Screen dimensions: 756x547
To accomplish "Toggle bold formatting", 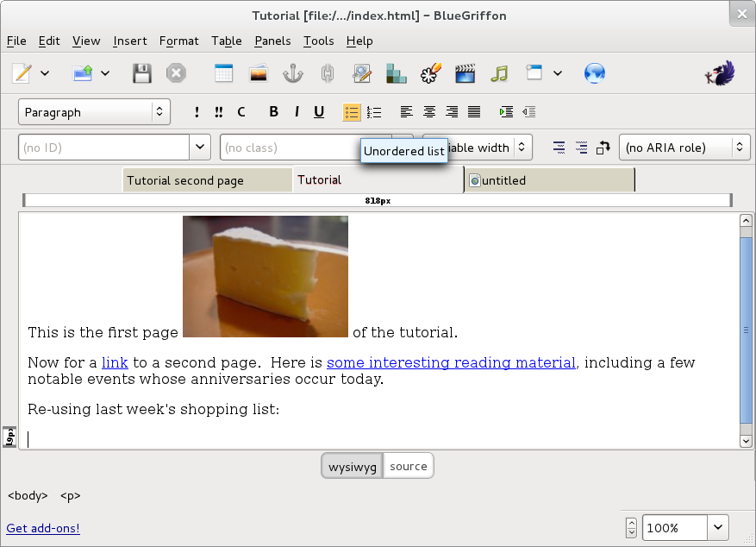I will (x=274, y=112).
